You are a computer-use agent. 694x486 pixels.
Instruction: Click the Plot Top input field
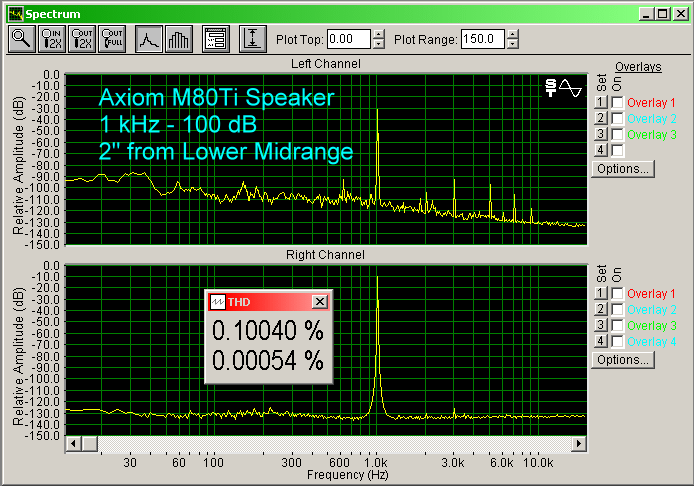coord(348,40)
